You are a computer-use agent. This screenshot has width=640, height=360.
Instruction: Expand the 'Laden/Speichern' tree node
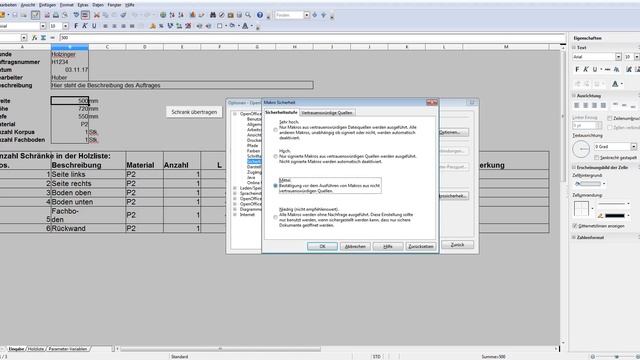coord(235,188)
